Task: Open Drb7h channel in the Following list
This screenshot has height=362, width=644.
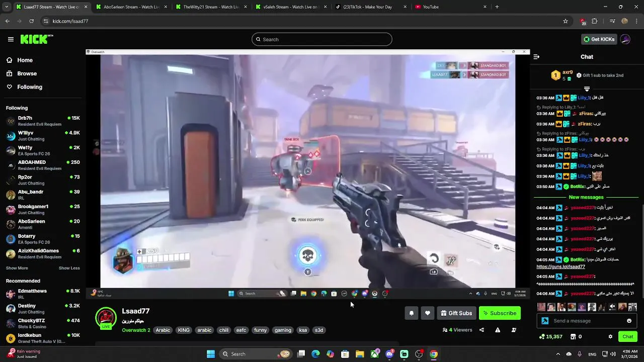Action: pyautogui.click(x=42, y=121)
